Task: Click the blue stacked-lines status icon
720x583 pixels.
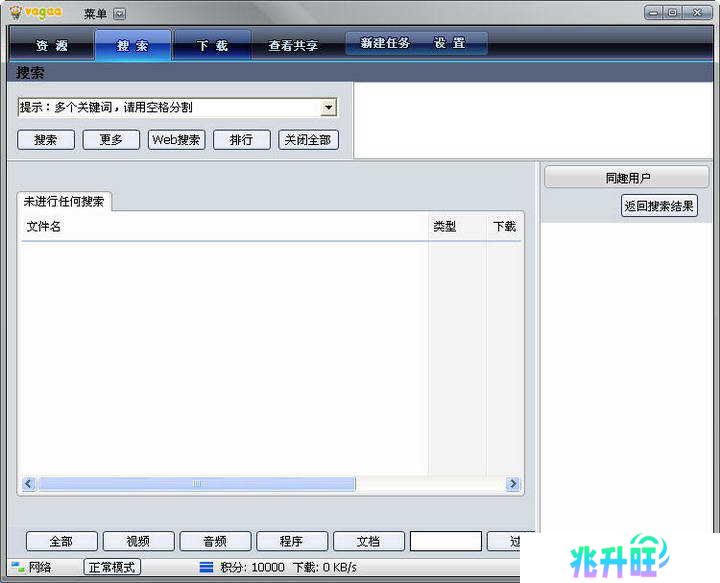Action: (206, 567)
